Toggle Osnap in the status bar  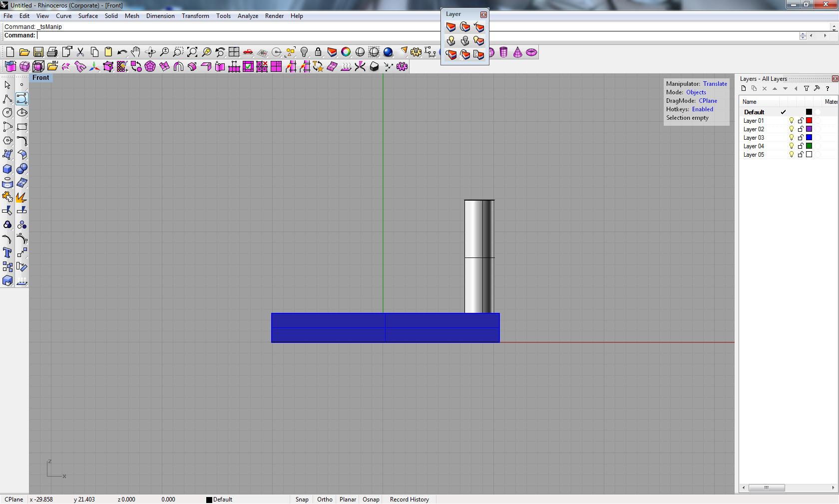click(x=371, y=500)
